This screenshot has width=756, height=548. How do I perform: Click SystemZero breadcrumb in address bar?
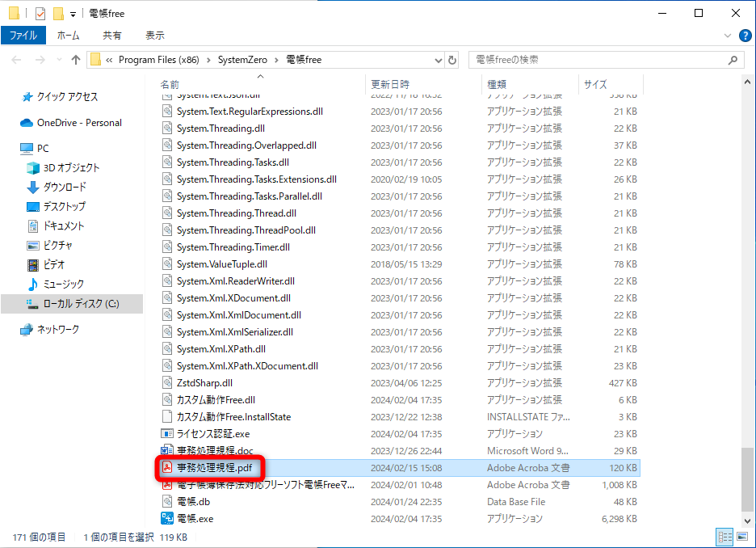click(242, 60)
